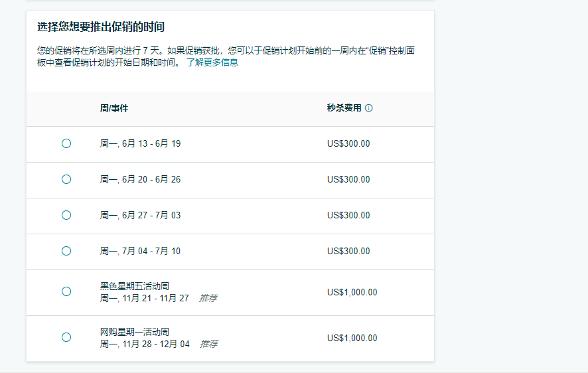Click the 黑色星期五活动周 event title

point(134,286)
